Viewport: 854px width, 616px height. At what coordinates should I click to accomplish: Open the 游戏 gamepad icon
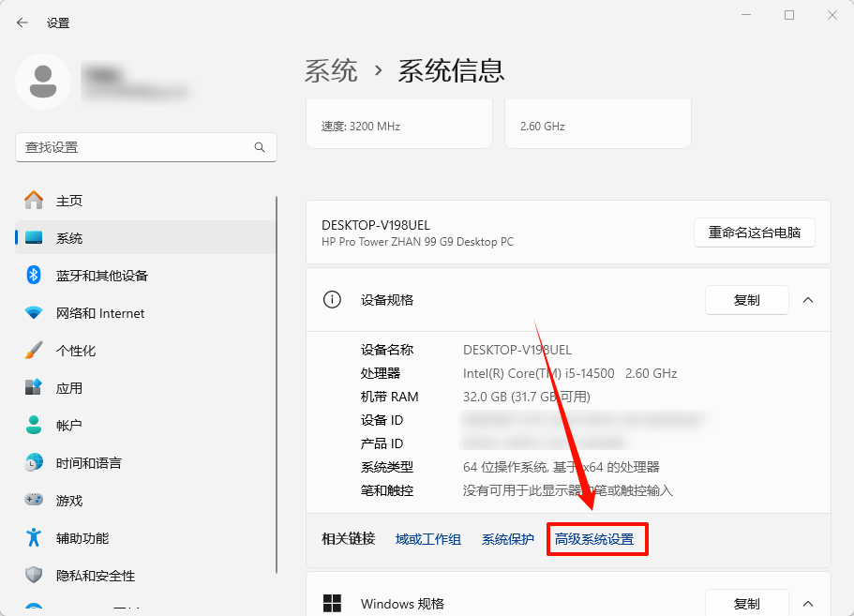coord(34,501)
